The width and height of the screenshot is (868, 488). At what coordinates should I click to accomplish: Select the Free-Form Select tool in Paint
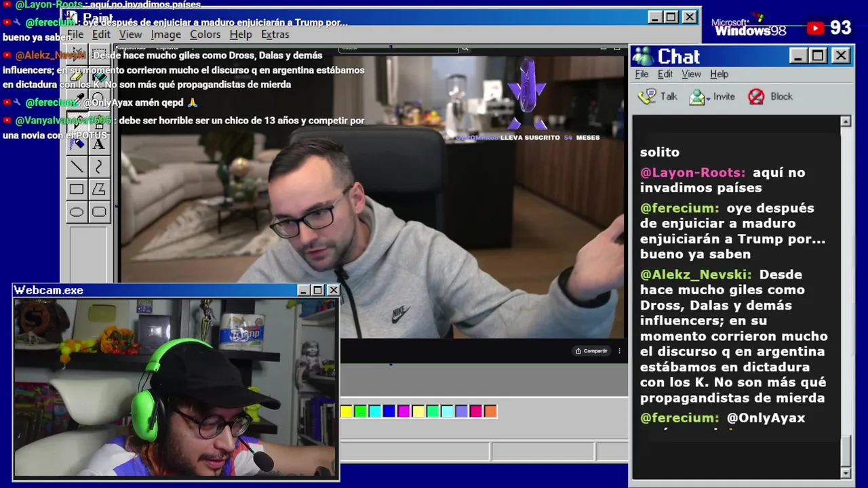(77, 54)
